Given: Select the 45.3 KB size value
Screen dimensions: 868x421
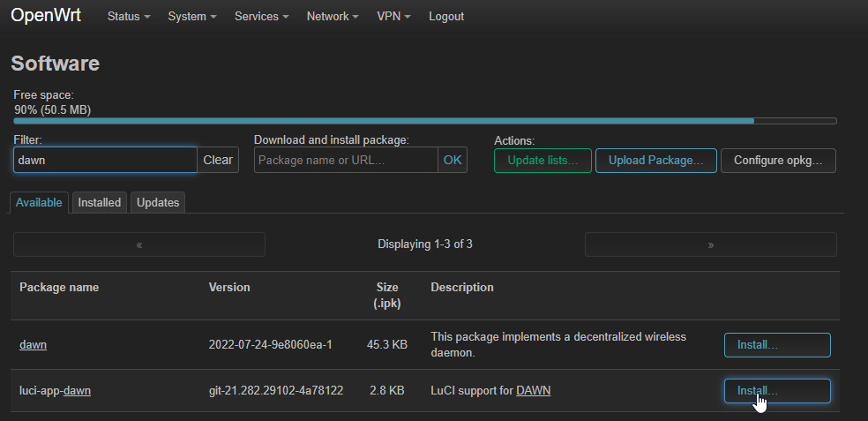Looking at the screenshot, I should coord(387,345).
